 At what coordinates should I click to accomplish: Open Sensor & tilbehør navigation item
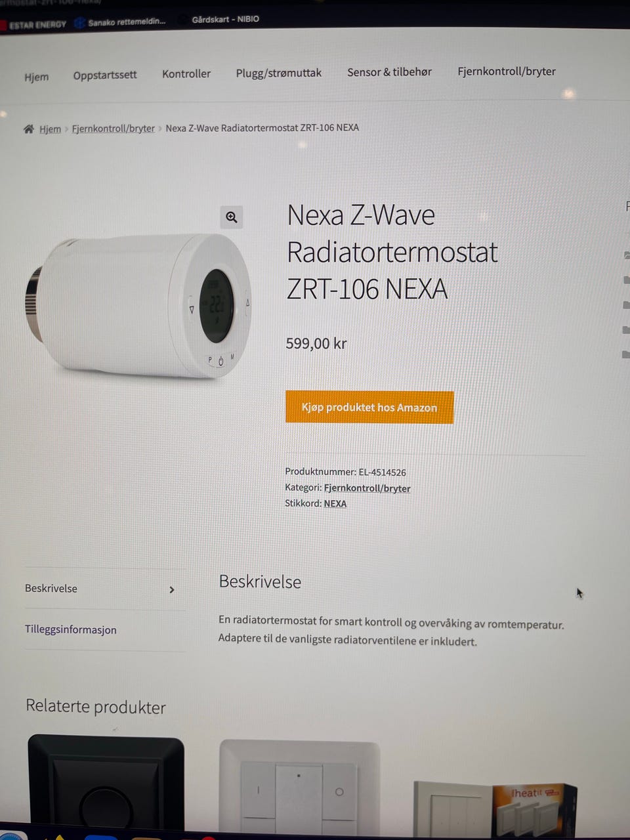click(389, 72)
